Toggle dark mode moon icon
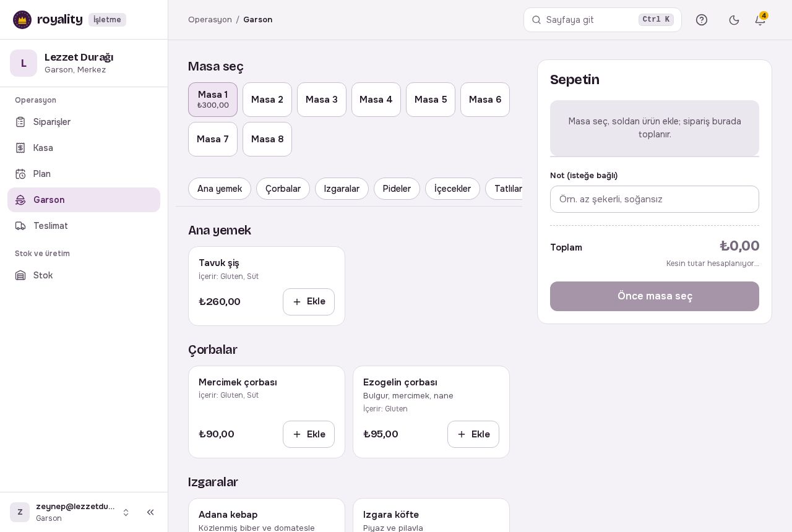The width and height of the screenshot is (792, 532). [734, 20]
